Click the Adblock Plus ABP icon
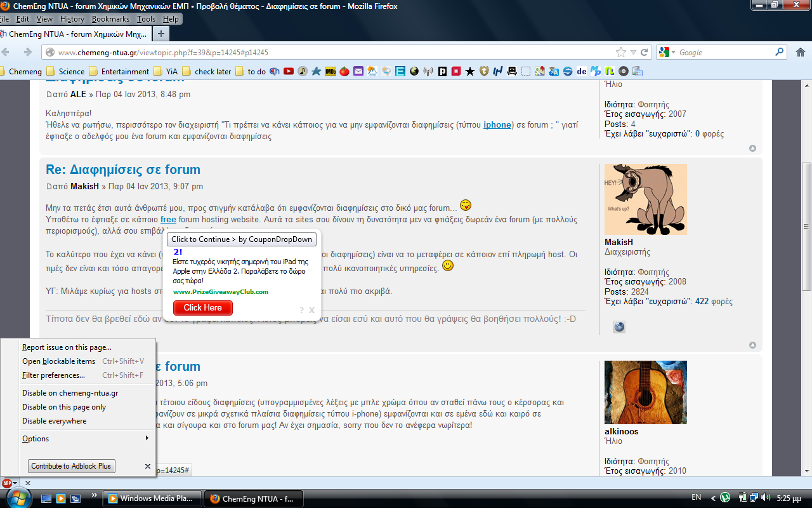The image size is (812, 508). pyautogui.click(x=7, y=483)
